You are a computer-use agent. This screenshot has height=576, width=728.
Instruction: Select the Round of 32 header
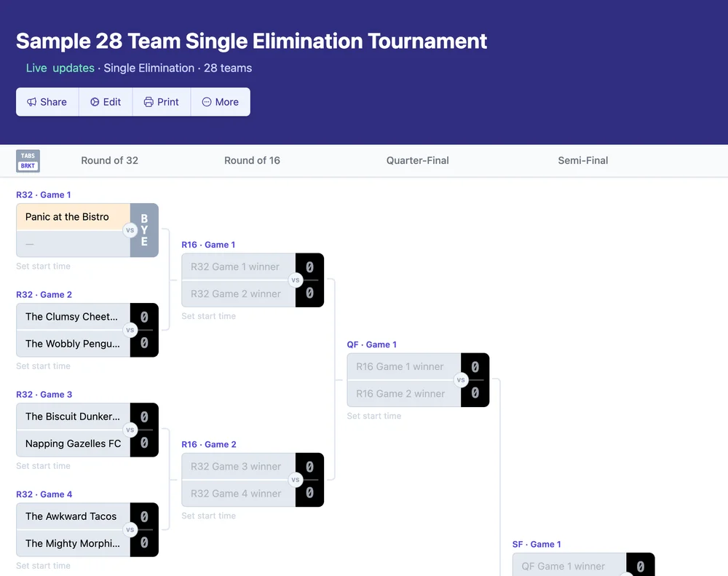pyautogui.click(x=109, y=160)
